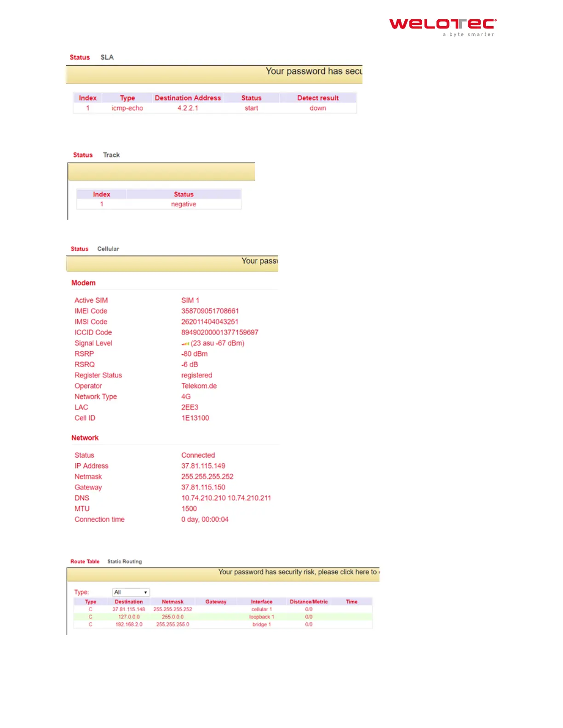Select the IP address 37.81.115.149
Viewport: 563px width, 728px height.
click(x=203, y=466)
